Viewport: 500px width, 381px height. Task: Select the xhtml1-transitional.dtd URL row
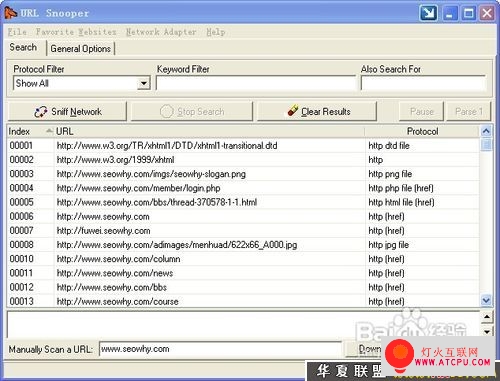[x=243, y=146]
